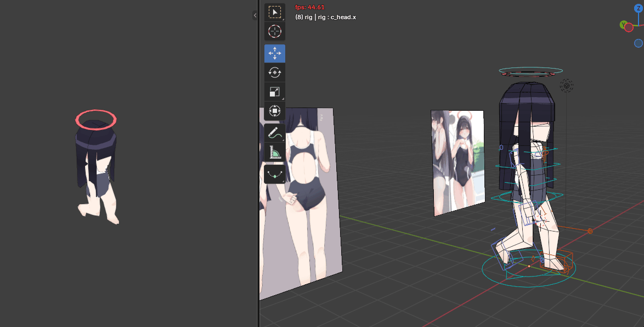Select the Select Box tool

tap(274, 12)
